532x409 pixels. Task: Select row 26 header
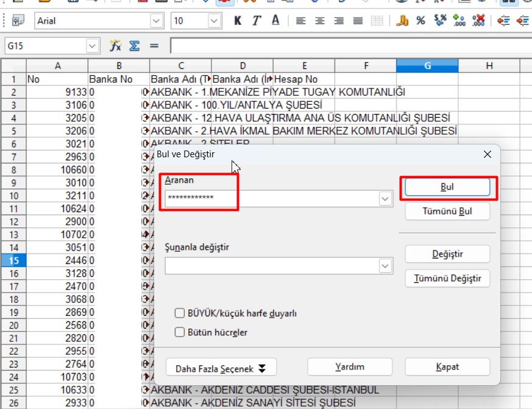click(13, 403)
